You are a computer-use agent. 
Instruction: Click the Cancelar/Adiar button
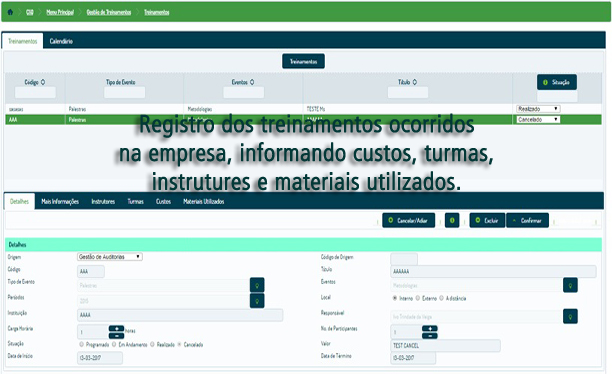coord(409,220)
